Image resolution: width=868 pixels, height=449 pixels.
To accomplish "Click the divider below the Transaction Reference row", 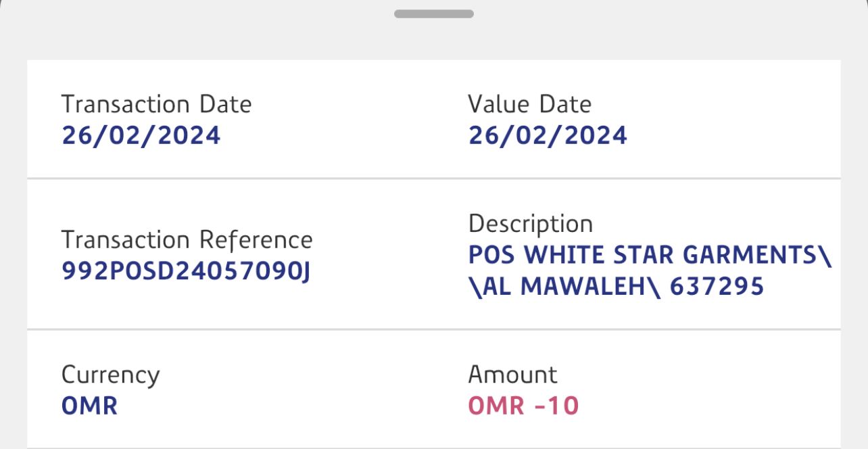I will [433, 329].
